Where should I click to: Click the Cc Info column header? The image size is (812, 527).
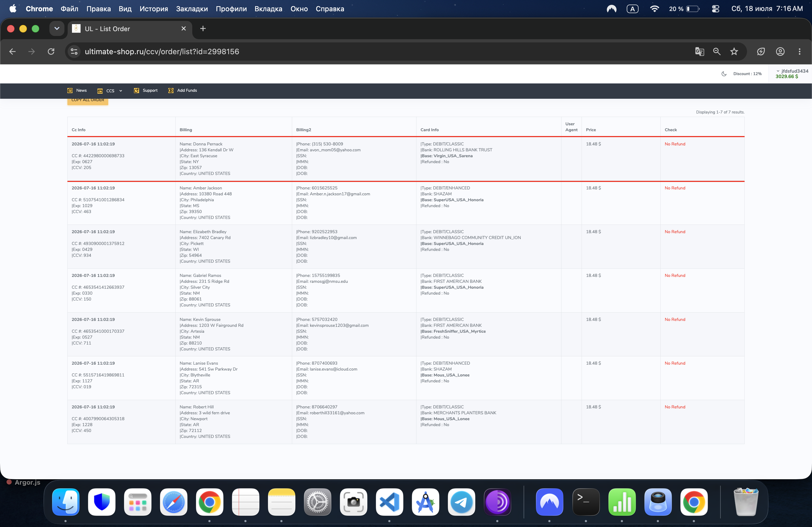78,130
